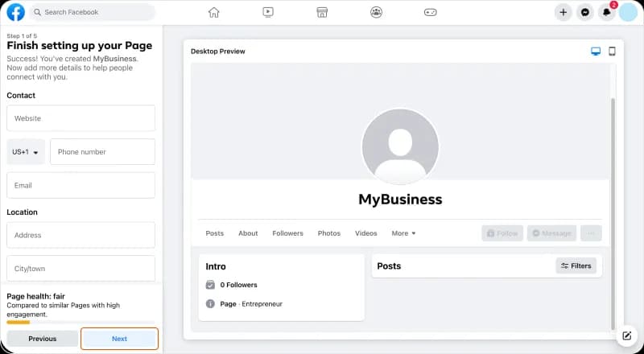Open the notifications bell icon
Screen dimensions: 644x354
(x=607, y=12)
